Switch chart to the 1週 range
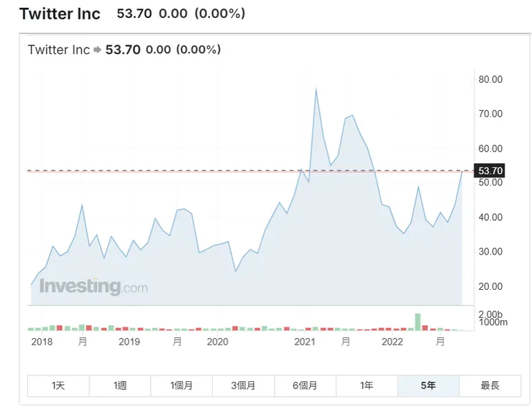Image resolution: width=532 pixels, height=410 pixels. (120, 386)
